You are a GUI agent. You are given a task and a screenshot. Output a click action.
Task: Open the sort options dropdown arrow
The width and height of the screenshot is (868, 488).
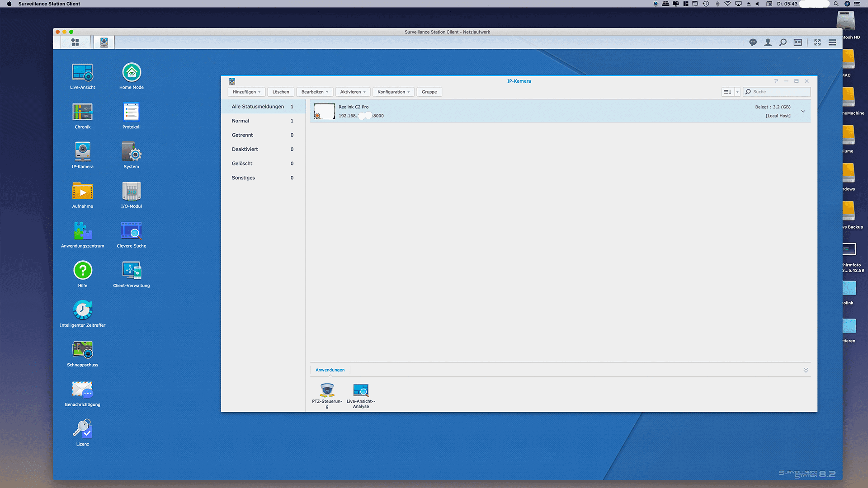(x=737, y=92)
